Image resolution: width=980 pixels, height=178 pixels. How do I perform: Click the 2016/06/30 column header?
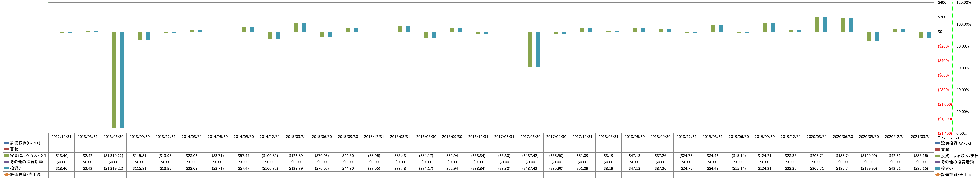pyautogui.click(x=426, y=137)
